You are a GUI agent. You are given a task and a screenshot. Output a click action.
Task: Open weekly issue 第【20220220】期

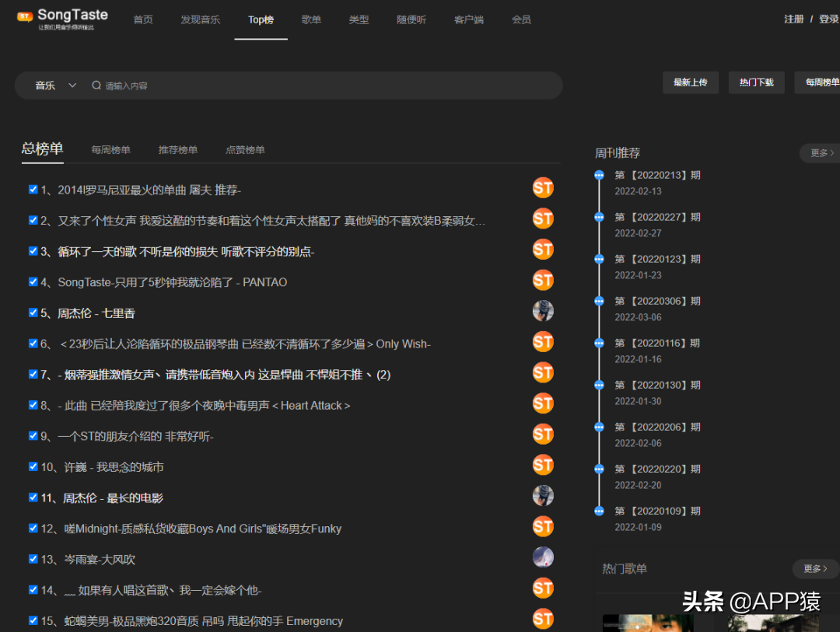[657, 470]
